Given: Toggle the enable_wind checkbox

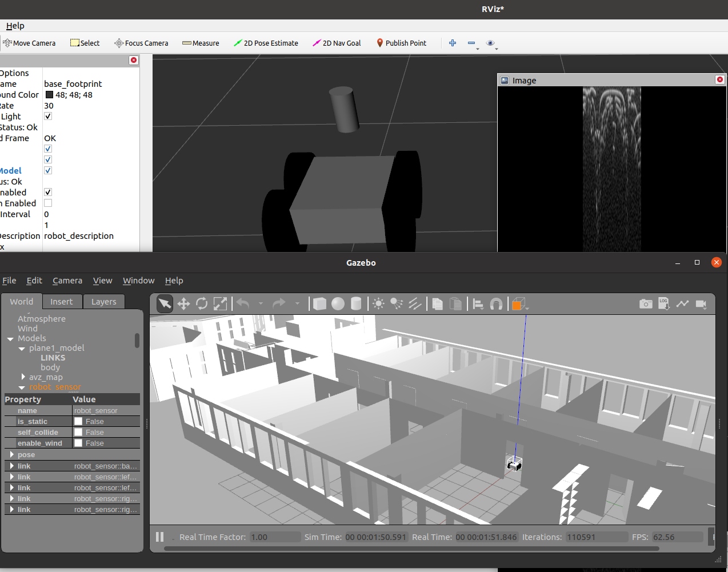Looking at the screenshot, I should tap(78, 443).
